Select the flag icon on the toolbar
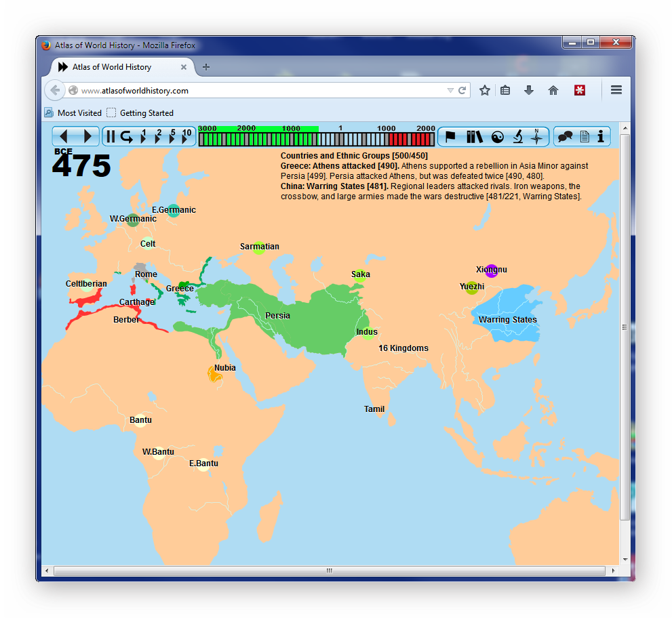The height and width of the screenshot is (618, 672). point(451,136)
